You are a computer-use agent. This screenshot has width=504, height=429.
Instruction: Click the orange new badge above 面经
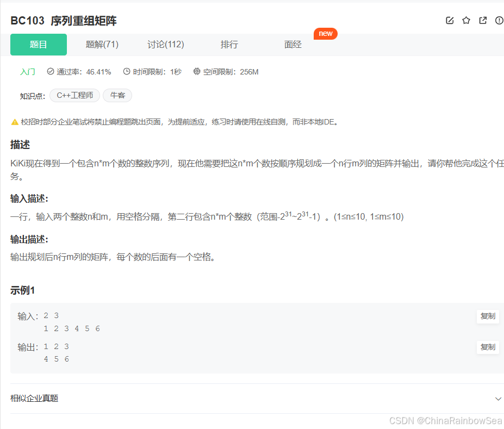coord(325,33)
